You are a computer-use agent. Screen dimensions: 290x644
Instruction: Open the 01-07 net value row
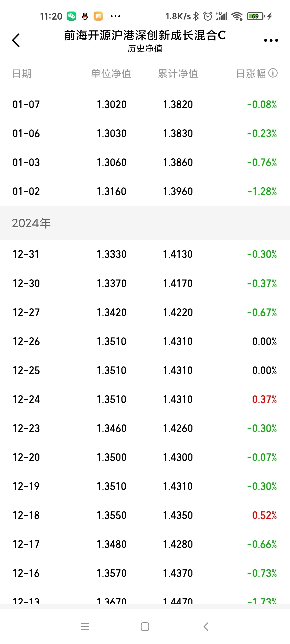point(145,104)
